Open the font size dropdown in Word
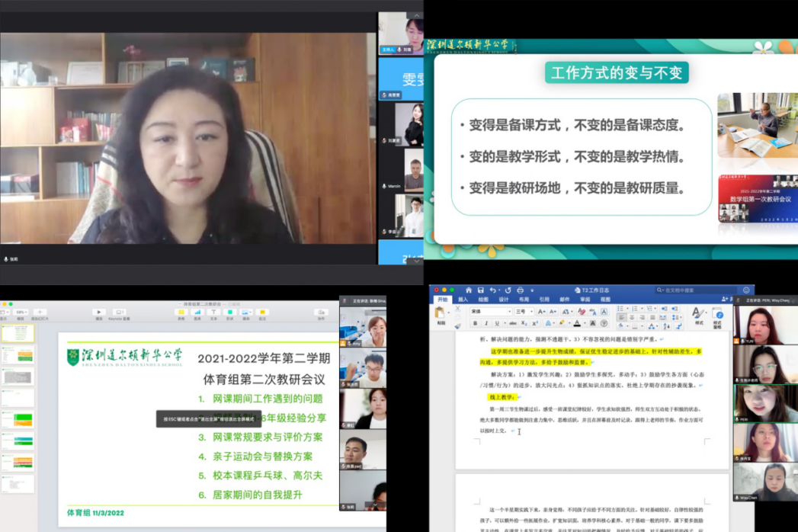The image size is (798, 532). 531,312
